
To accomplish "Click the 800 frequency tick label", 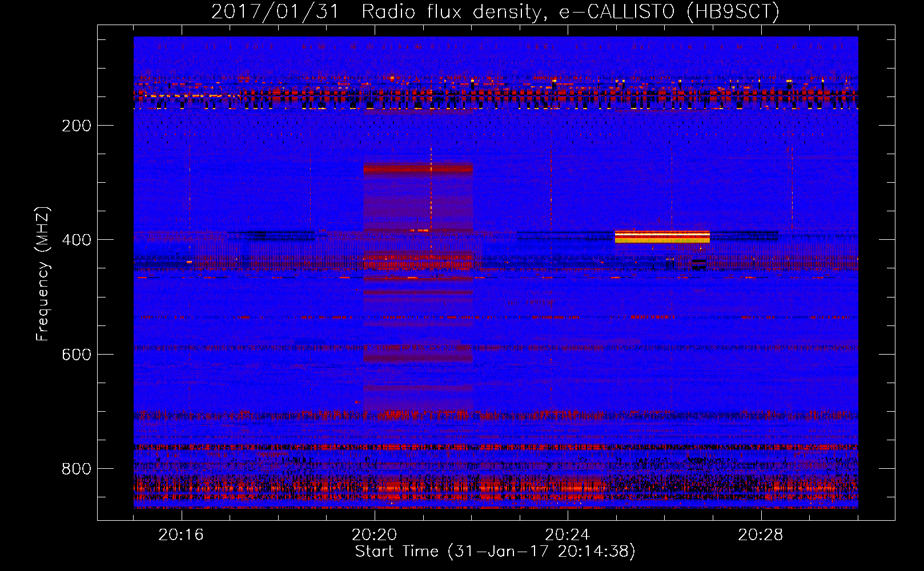I will point(76,469).
